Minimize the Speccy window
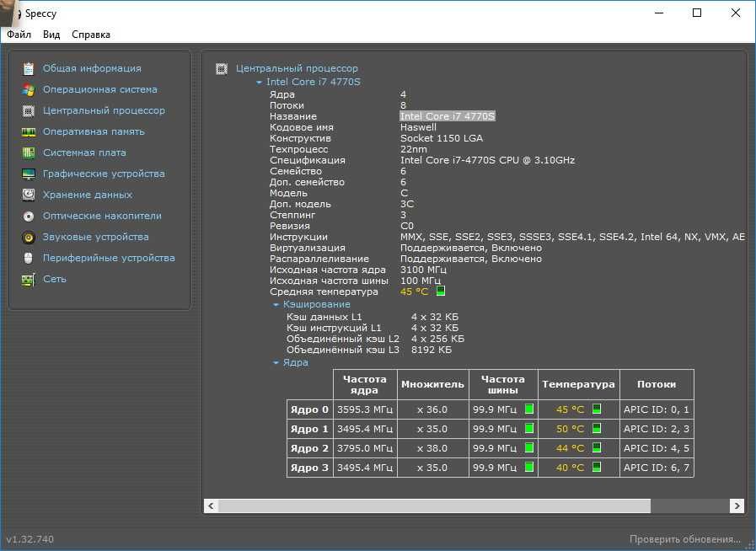The width and height of the screenshot is (756, 551). click(x=659, y=13)
